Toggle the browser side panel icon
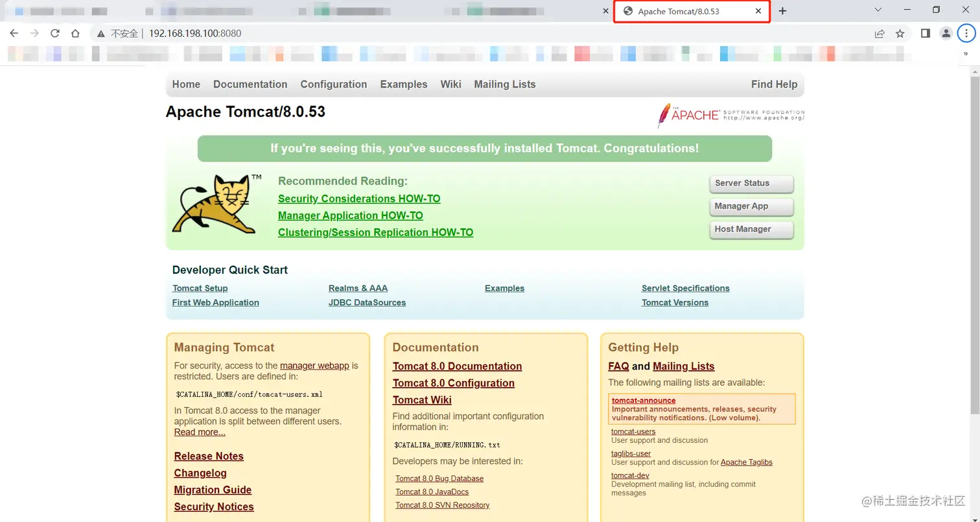Image resolution: width=980 pixels, height=522 pixels. [926, 33]
